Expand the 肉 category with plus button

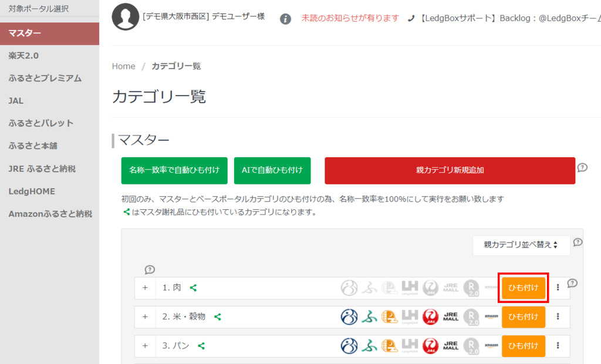(145, 288)
